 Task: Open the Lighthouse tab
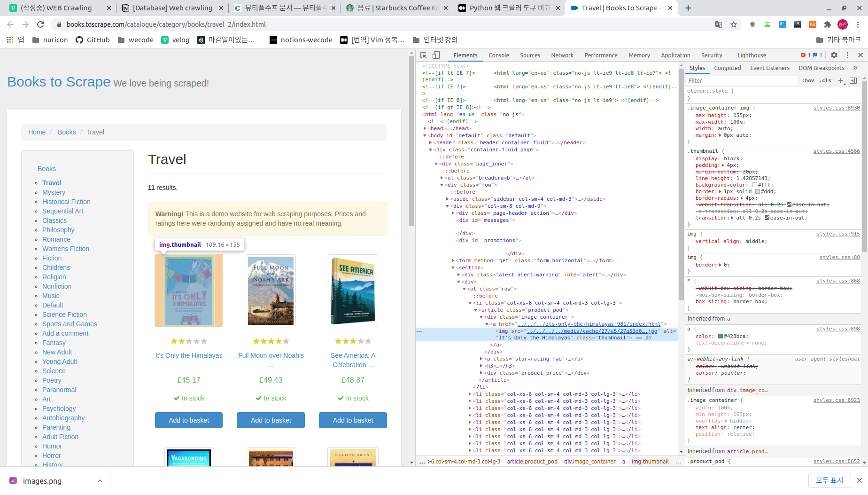(x=752, y=55)
